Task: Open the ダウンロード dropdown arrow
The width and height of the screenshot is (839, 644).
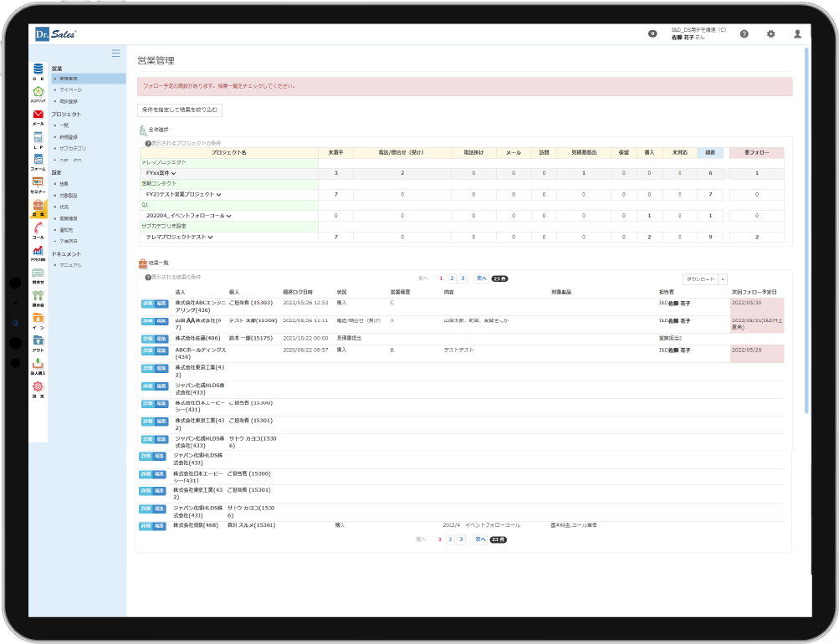Action: point(723,279)
